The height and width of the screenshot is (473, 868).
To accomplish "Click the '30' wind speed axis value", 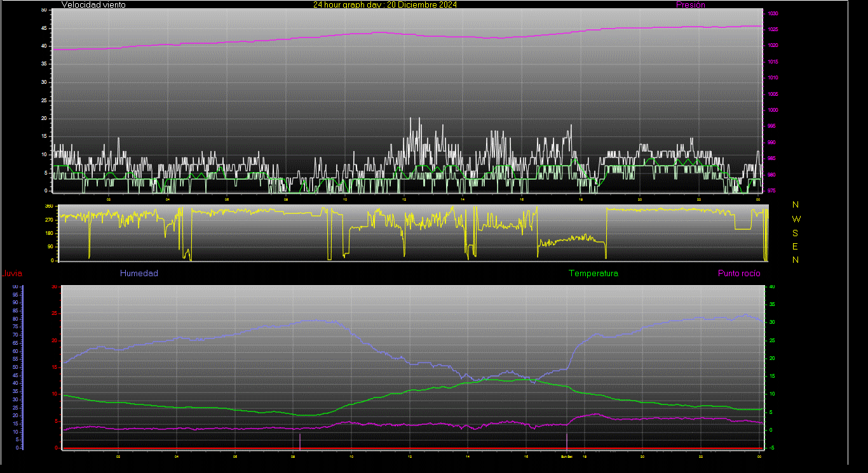I will point(43,82).
